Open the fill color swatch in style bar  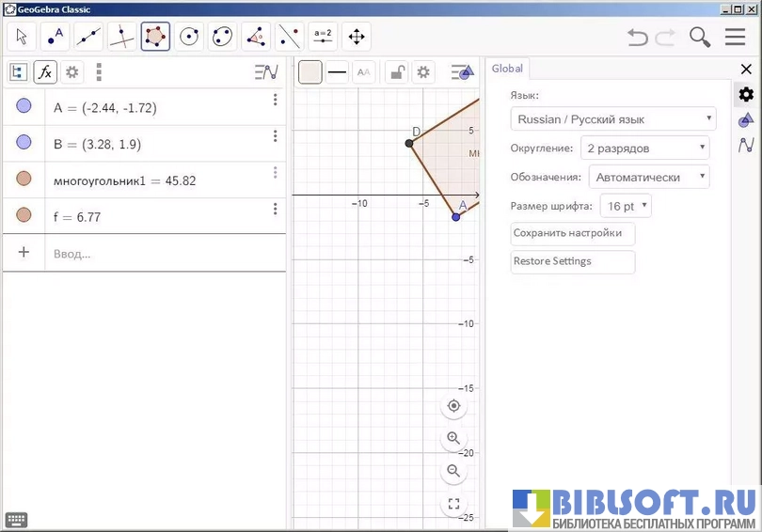pyautogui.click(x=310, y=72)
